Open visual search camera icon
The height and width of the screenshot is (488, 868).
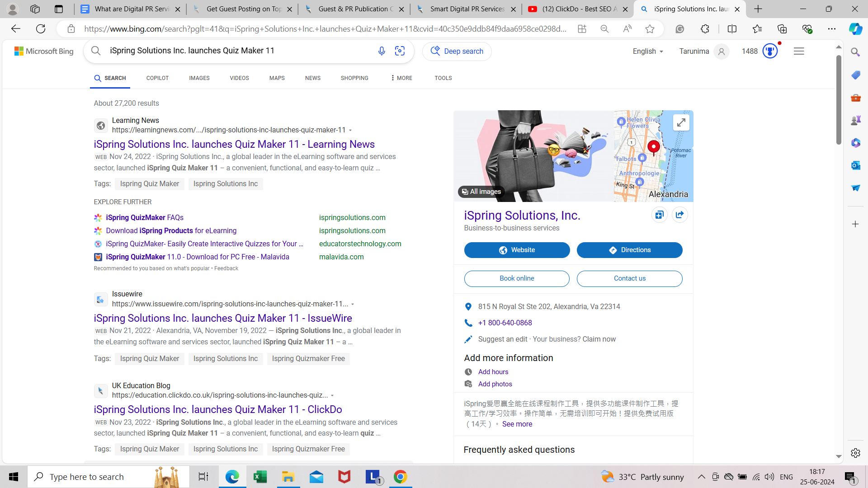400,51
